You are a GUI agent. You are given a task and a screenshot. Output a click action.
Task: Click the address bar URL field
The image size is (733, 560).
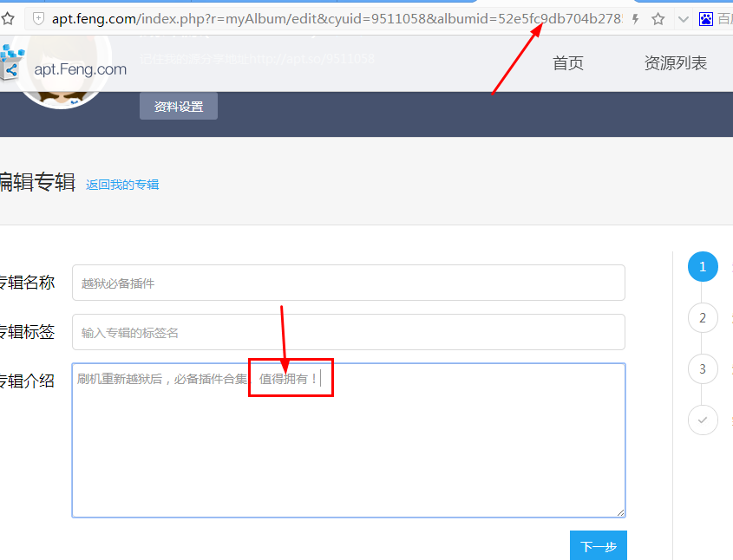(x=337, y=19)
